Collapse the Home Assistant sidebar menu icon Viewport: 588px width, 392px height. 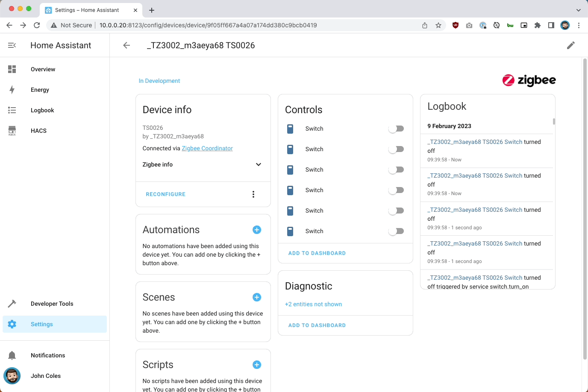pos(12,45)
